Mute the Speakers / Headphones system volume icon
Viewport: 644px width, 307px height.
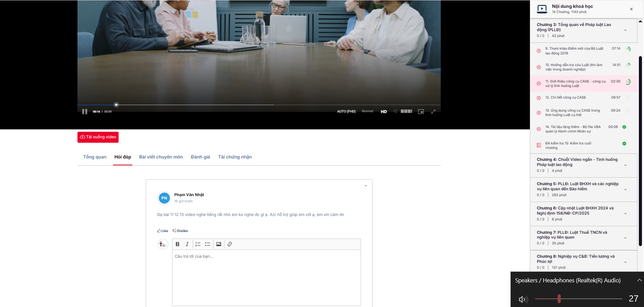523,299
